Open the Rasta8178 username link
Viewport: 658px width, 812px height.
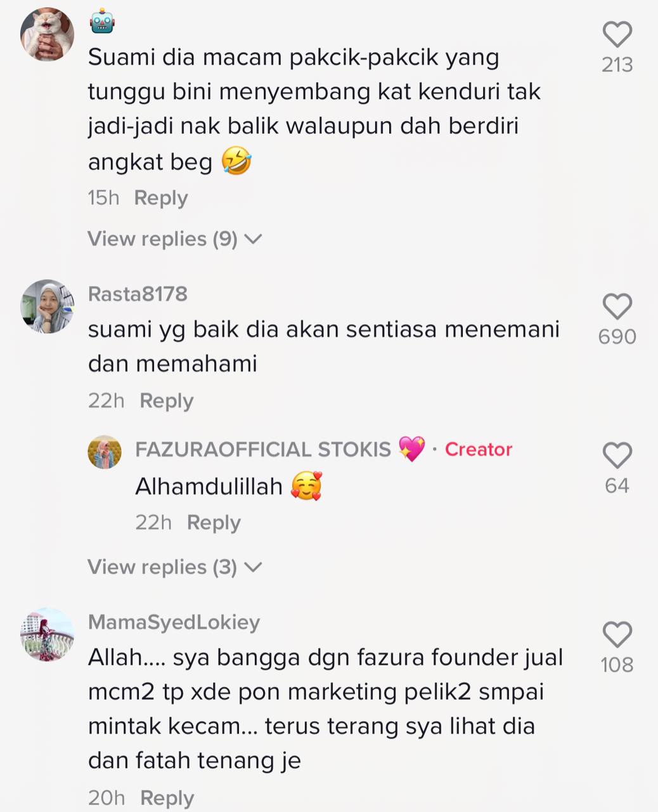[138, 294]
